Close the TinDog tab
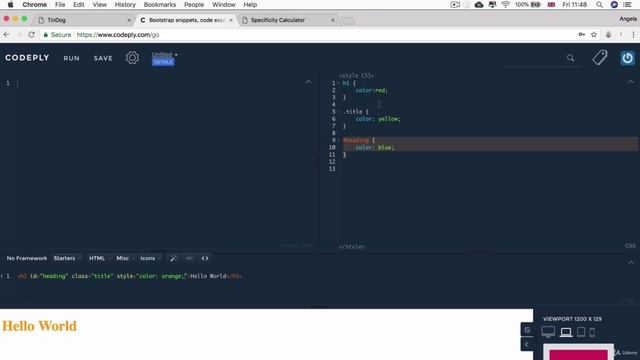Screen dimensions: 640x360 (x=129, y=20)
